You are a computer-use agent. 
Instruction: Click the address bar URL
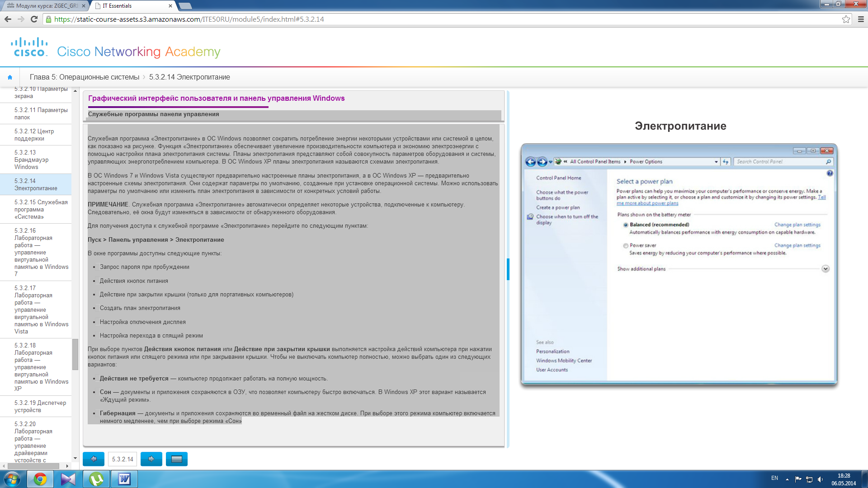click(189, 19)
